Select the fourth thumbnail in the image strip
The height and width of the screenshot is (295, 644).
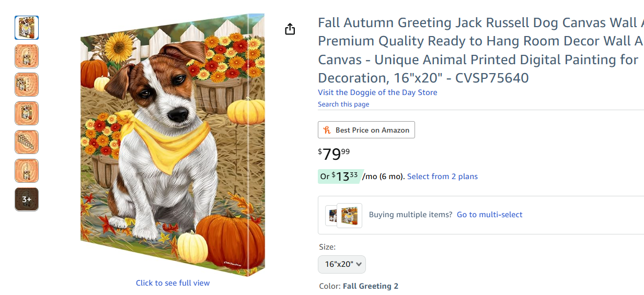click(27, 113)
